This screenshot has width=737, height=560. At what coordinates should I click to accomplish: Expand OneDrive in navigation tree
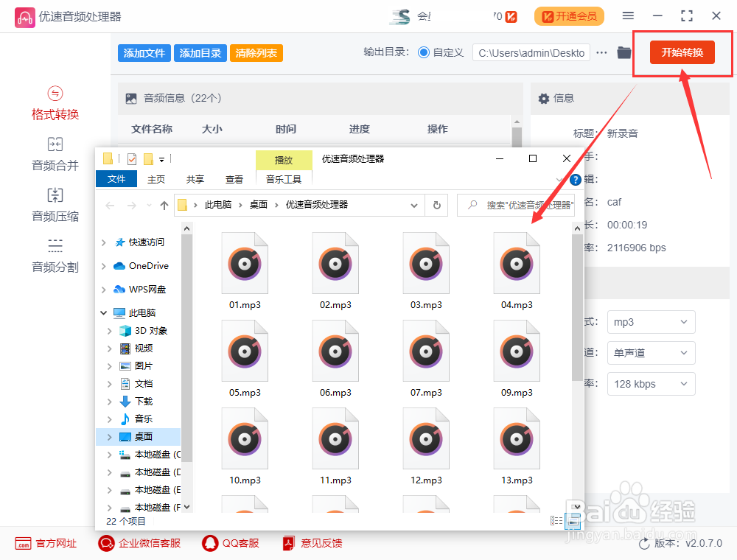tap(103, 266)
